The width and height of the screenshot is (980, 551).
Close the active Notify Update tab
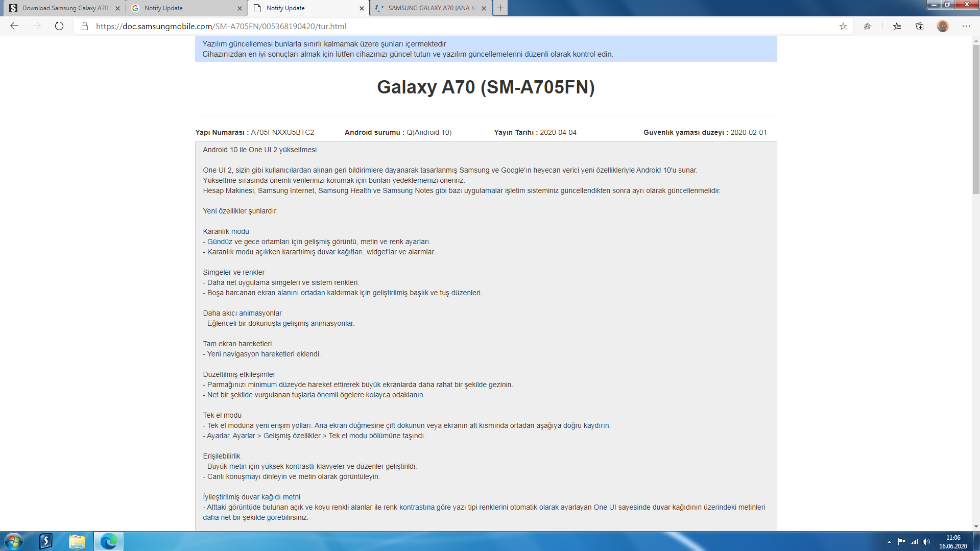point(362,8)
